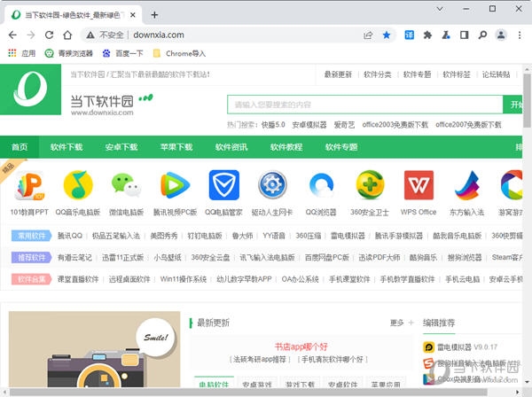Open the side panel icon
Screen dimensions: 532x397
464,35
